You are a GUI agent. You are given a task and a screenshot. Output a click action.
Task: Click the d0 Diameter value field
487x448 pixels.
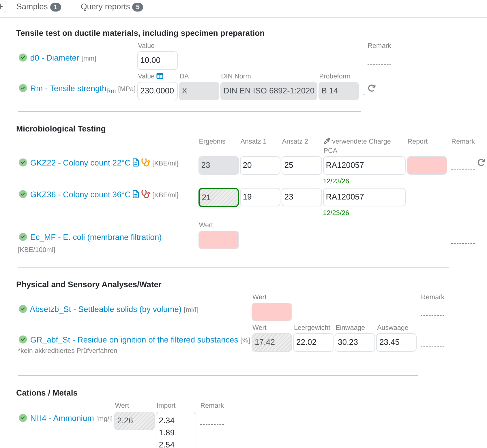click(x=158, y=61)
